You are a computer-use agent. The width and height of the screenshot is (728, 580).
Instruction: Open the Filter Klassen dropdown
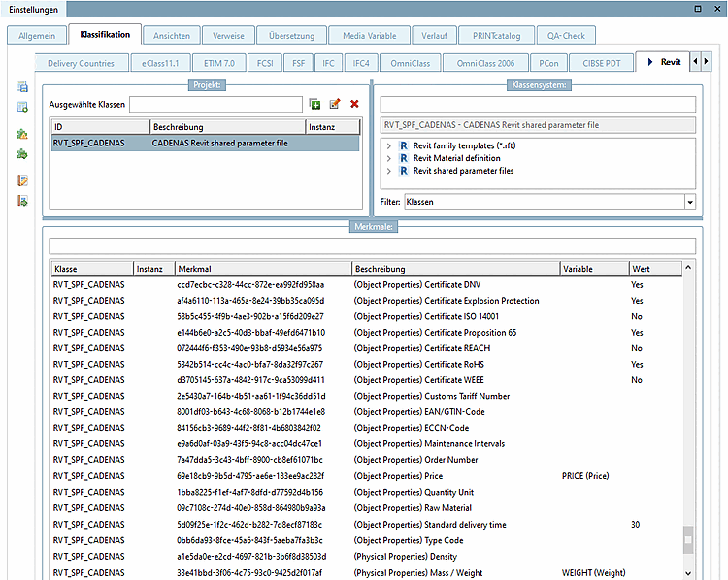[x=689, y=202]
